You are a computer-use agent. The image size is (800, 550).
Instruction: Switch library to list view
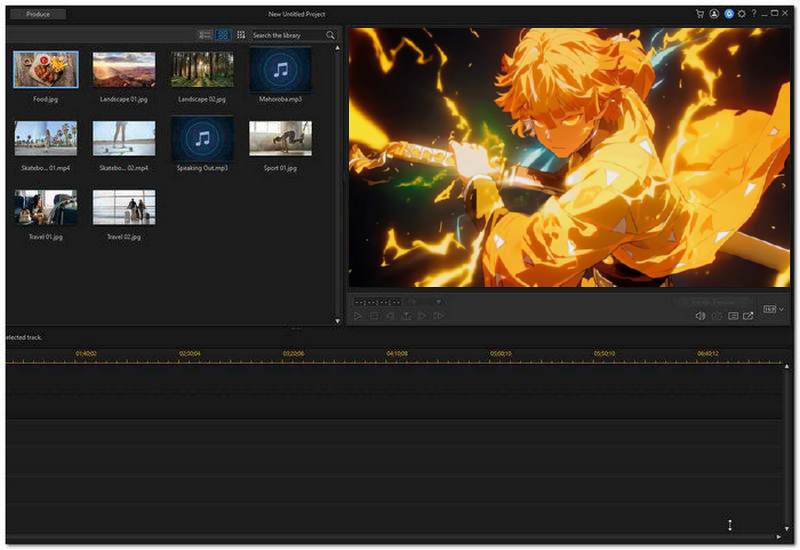coord(205,35)
